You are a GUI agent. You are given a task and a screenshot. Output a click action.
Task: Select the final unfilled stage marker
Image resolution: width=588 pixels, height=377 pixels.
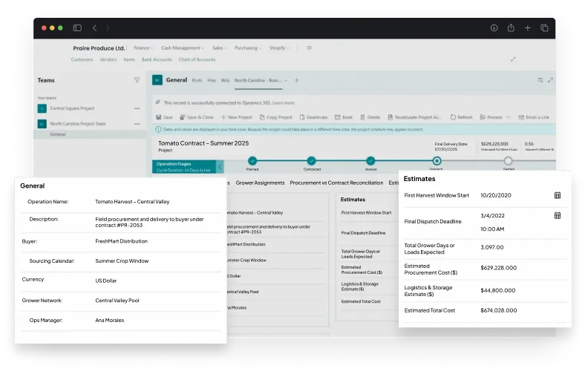click(508, 161)
